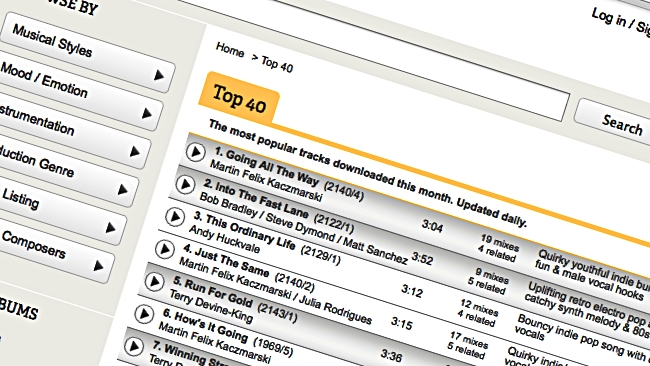Click duration 3:12
This screenshot has height=366, width=650.
point(412,291)
